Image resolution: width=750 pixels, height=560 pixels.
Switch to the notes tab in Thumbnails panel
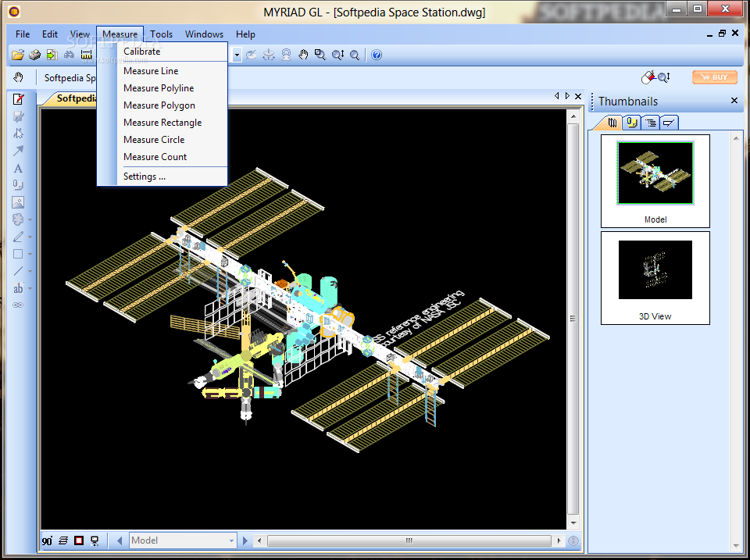[631, 123]
